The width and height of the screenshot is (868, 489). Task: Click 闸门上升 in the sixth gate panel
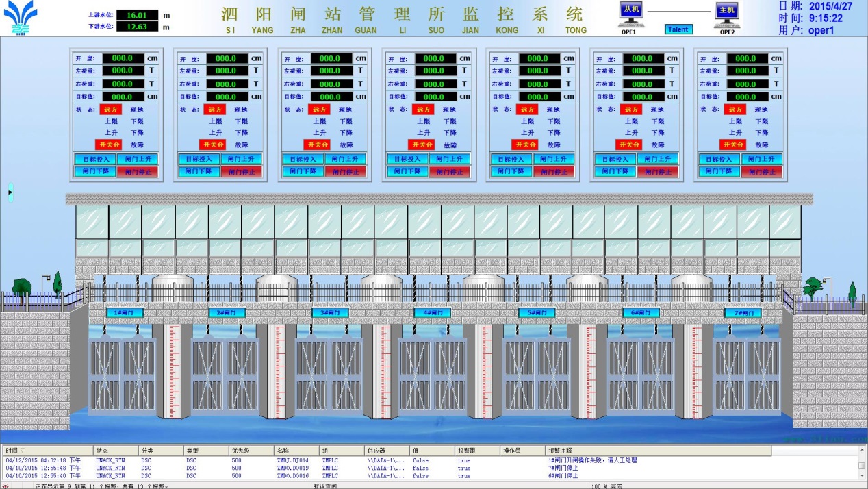658,159
